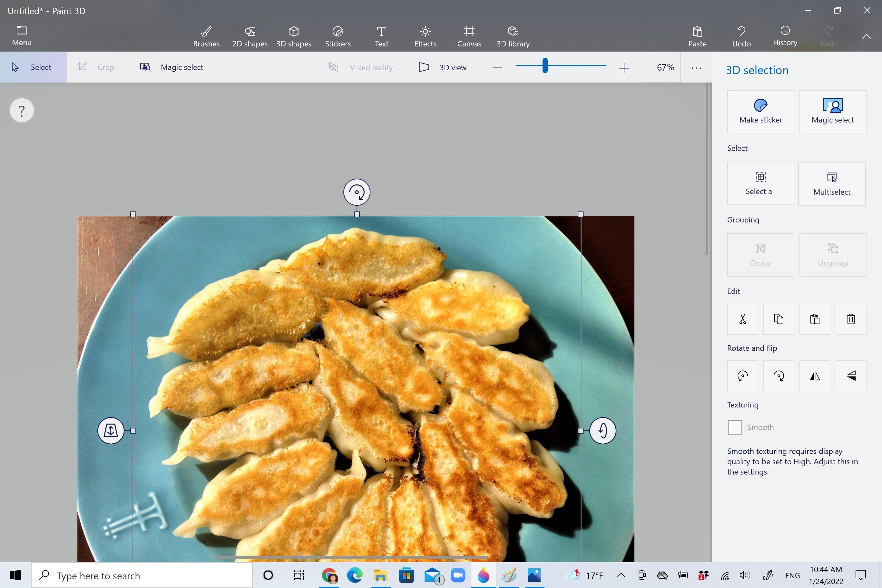Click the Undo button

[x=741, y=36]
